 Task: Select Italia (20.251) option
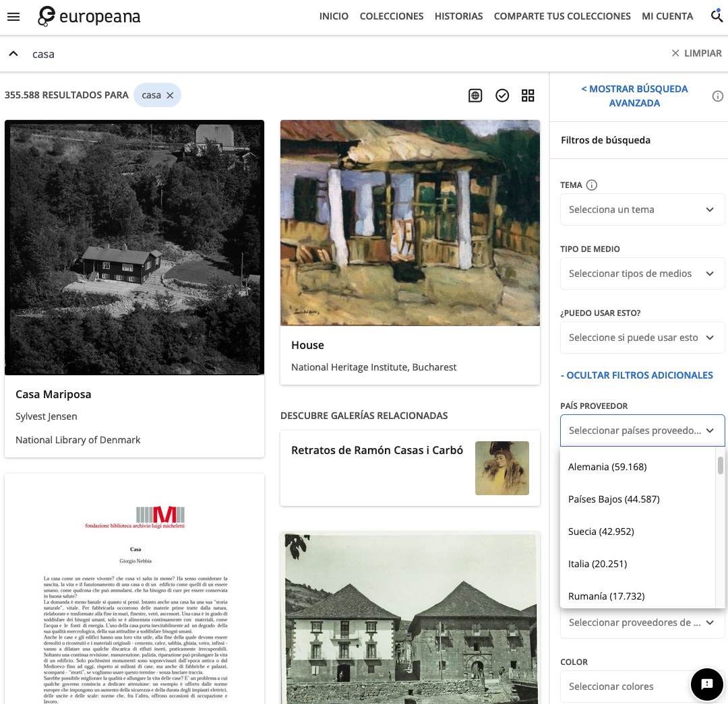pyautogui.click(x=638, y=564)
